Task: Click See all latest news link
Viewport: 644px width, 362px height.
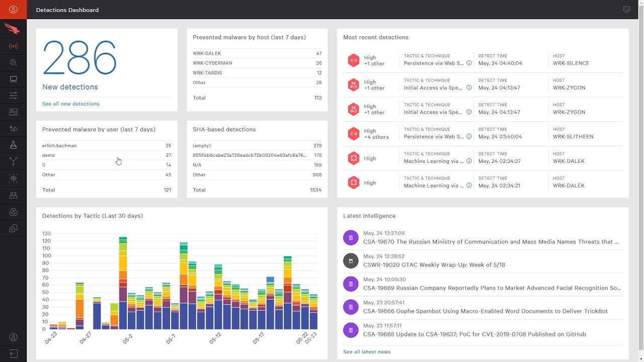Action: (367, 352)
